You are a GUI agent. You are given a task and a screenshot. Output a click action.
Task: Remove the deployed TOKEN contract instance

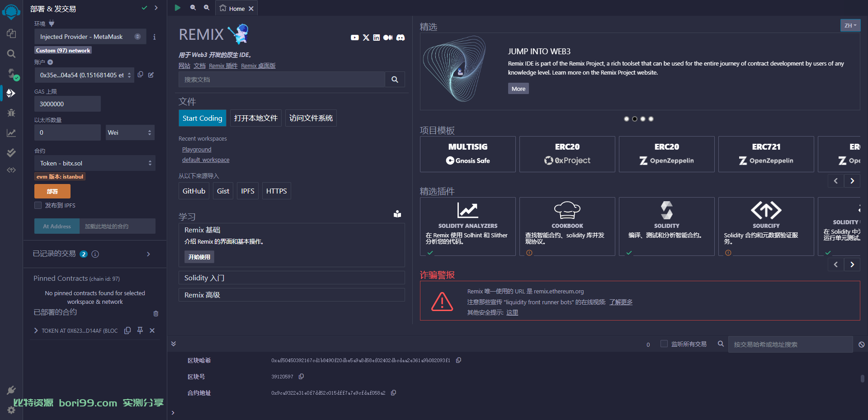coord(152,330)
